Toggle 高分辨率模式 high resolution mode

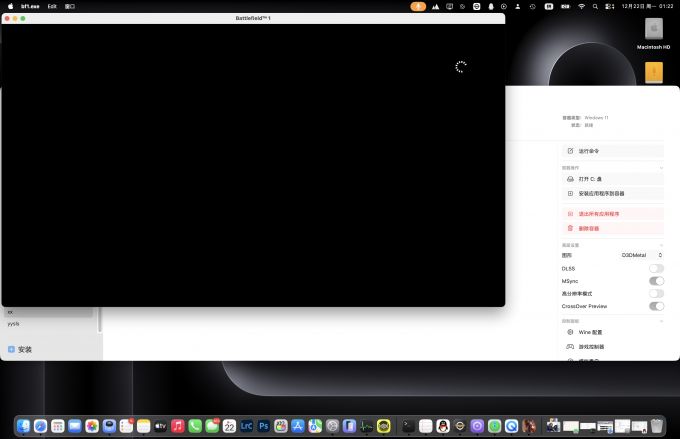point(656,293)
